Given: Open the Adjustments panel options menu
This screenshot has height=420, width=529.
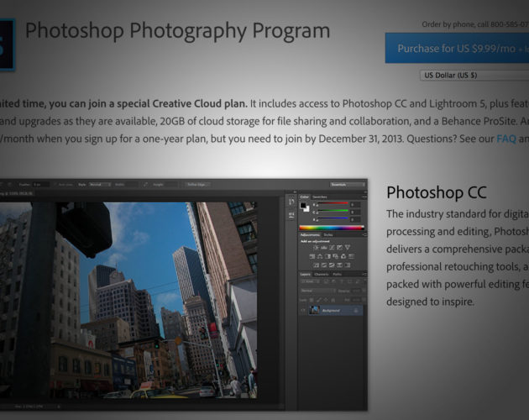Looking at the screenshot, I should coord(365,235).
